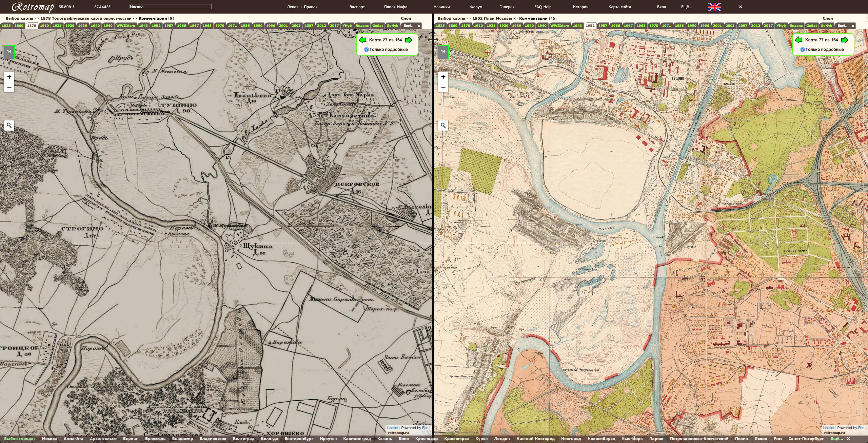
Task: Open search magnifier on left map
Action: [9, 126]
